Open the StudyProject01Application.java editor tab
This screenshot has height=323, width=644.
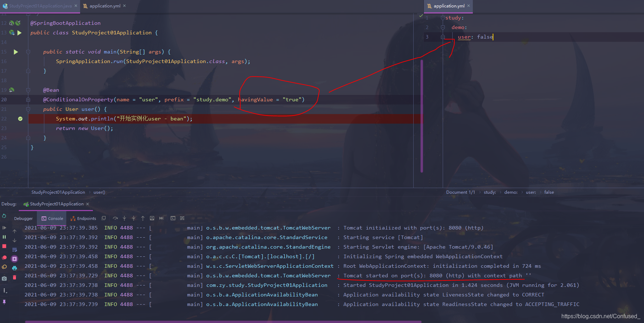click(x=40, y=6)
